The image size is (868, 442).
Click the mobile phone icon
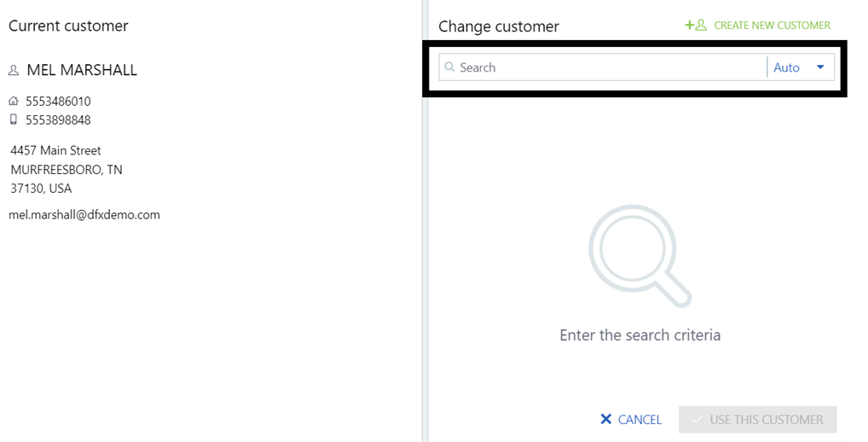[x=14, y=120]
